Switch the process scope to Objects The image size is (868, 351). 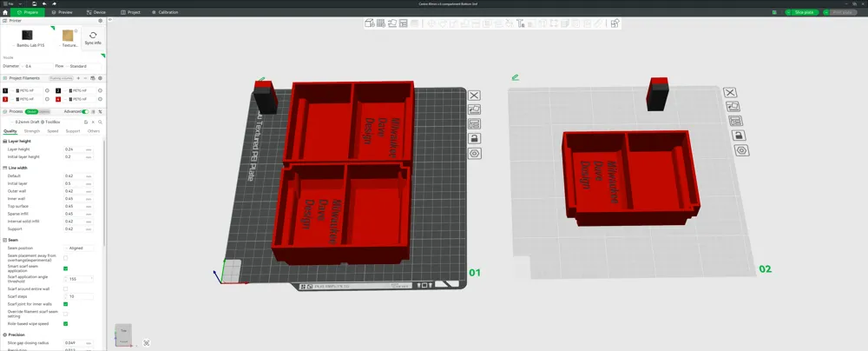pos(44,111)
